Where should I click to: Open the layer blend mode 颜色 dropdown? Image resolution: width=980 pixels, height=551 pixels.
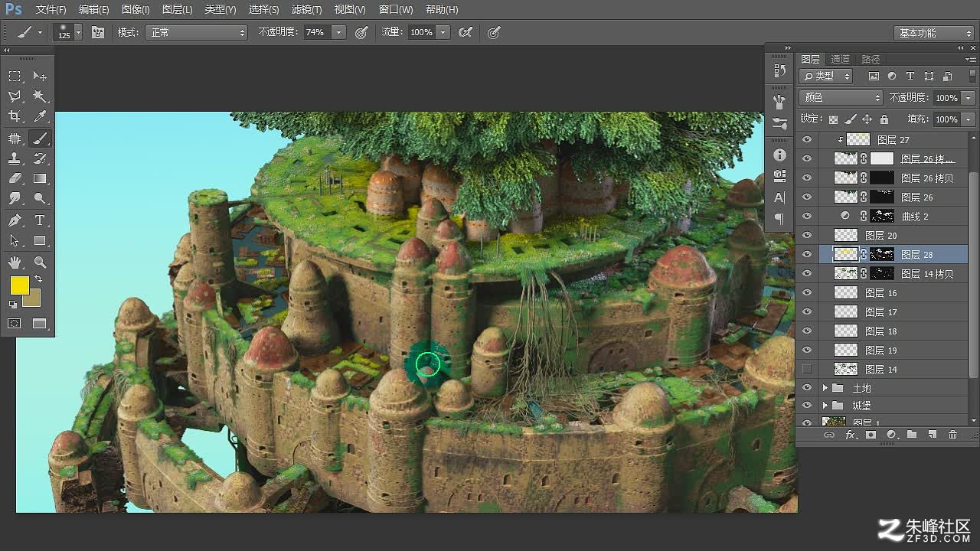click(841, 97)
